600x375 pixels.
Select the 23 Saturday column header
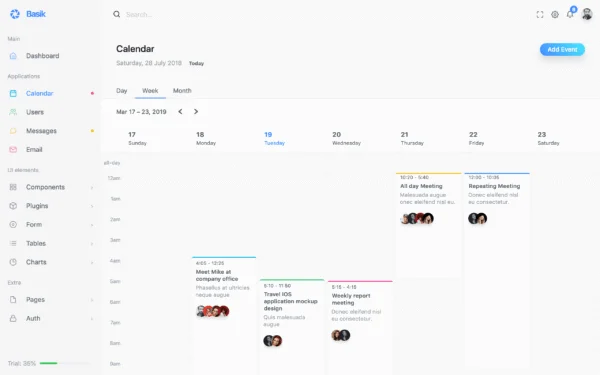point(548,139)
